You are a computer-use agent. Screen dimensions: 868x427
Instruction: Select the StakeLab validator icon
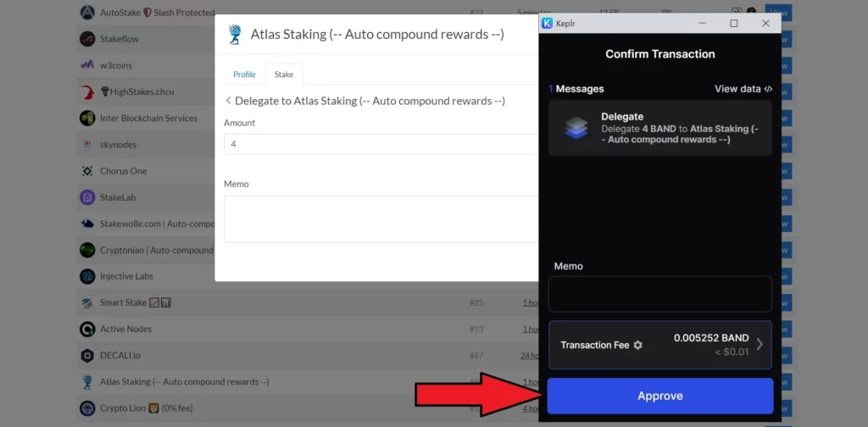[87, 197]
